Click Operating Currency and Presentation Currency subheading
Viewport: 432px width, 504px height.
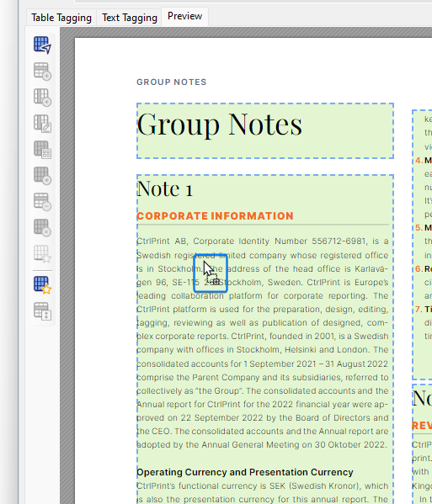tap(245, 472)
